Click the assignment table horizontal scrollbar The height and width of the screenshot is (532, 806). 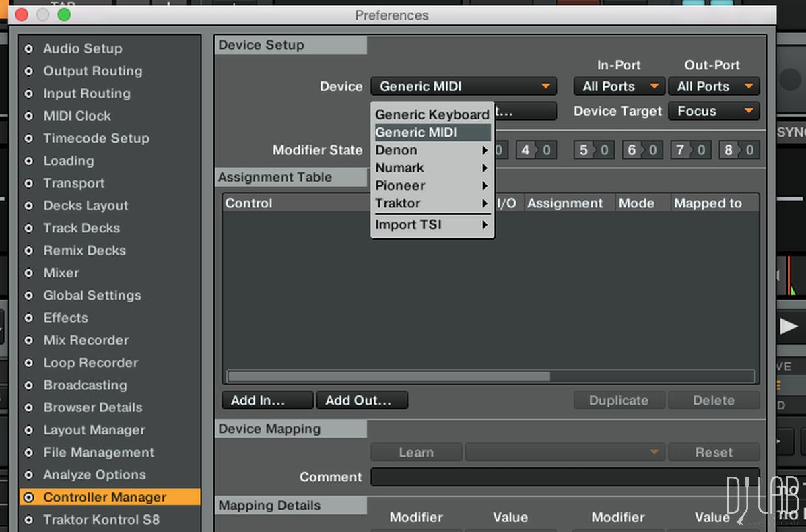tap(389, 376)
